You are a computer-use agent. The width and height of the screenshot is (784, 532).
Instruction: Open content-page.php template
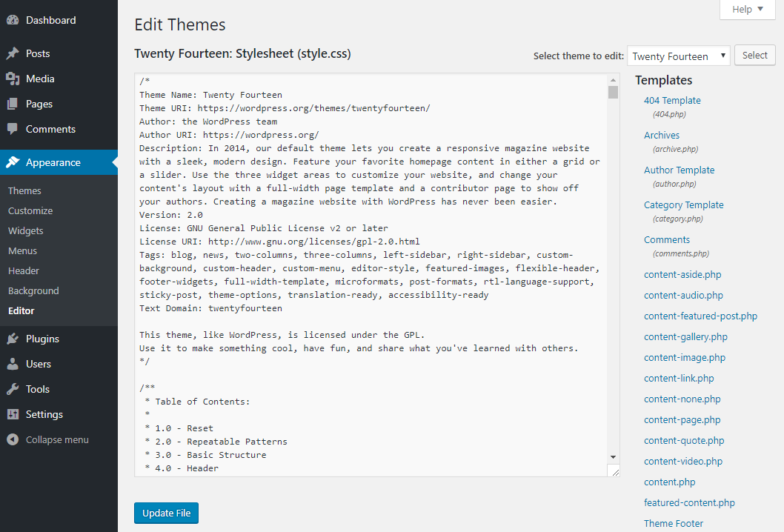pyautogui.click(x=682, y=419)
